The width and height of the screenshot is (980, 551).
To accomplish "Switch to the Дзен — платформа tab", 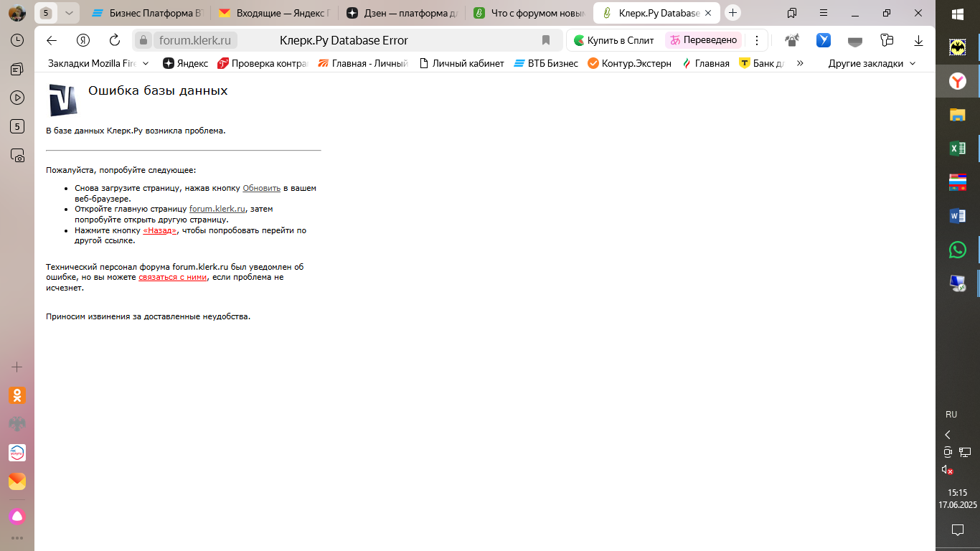I will pyautogui.click(x=402, y=13).
